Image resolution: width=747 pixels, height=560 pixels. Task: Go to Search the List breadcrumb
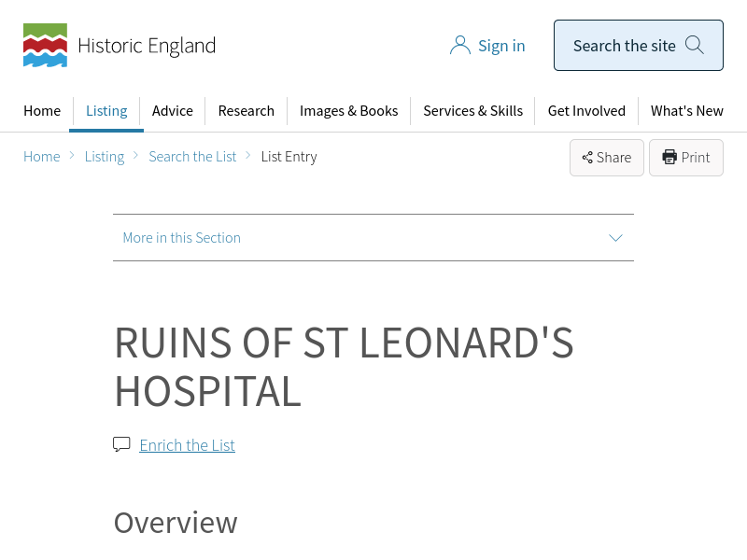tap(192, 157)
